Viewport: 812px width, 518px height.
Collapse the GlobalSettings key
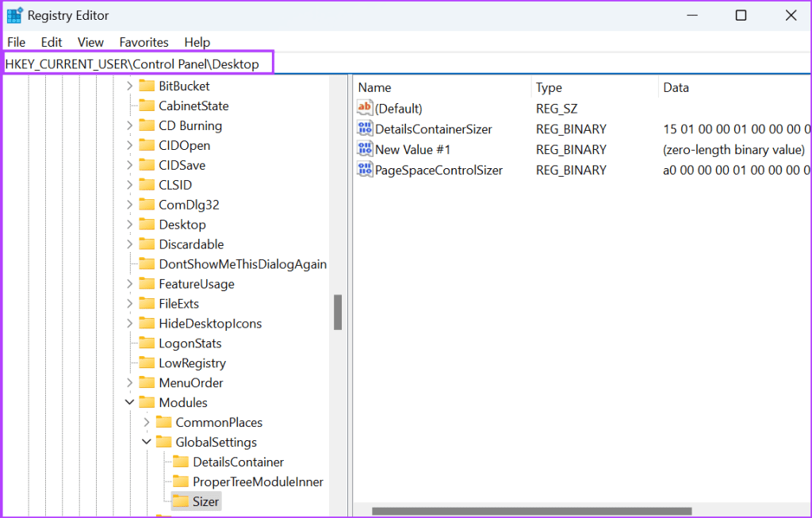(146, 442)
